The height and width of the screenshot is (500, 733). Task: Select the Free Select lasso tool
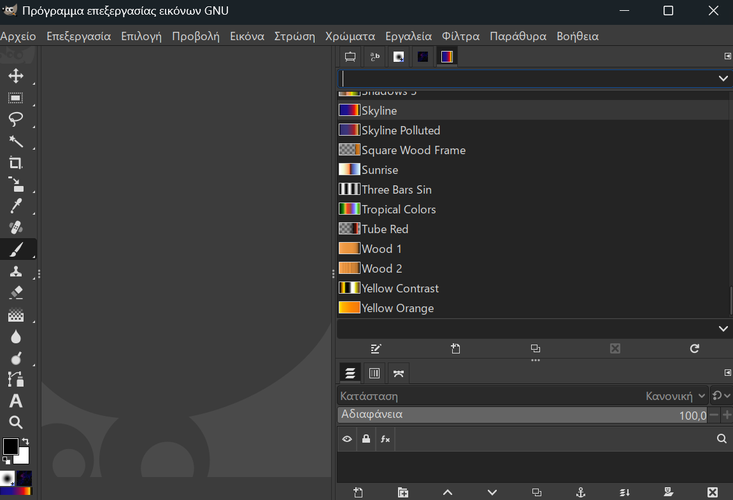(x=16, y=120)
